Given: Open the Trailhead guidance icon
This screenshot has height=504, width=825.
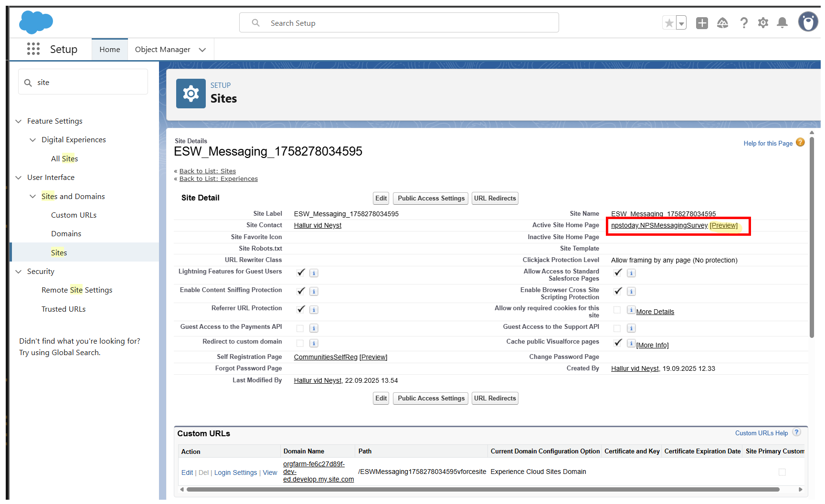Looking at the screenshot, I should click(722, 23).
